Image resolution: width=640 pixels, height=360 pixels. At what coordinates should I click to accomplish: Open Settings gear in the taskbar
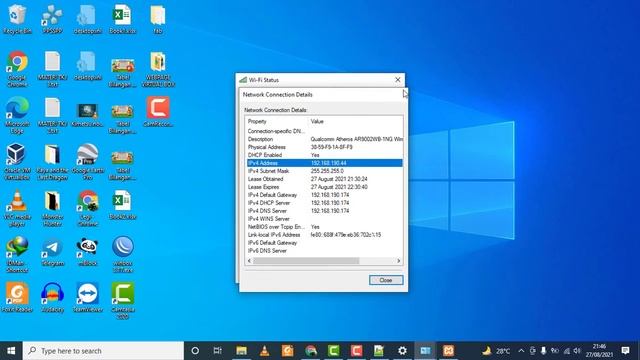tap(402, 351)
